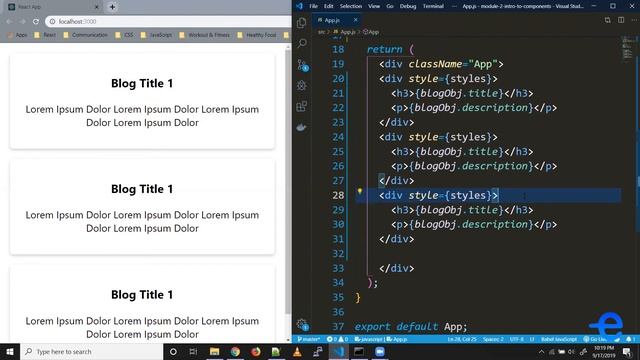Open Task View on the taskbar

click(193, 351)
